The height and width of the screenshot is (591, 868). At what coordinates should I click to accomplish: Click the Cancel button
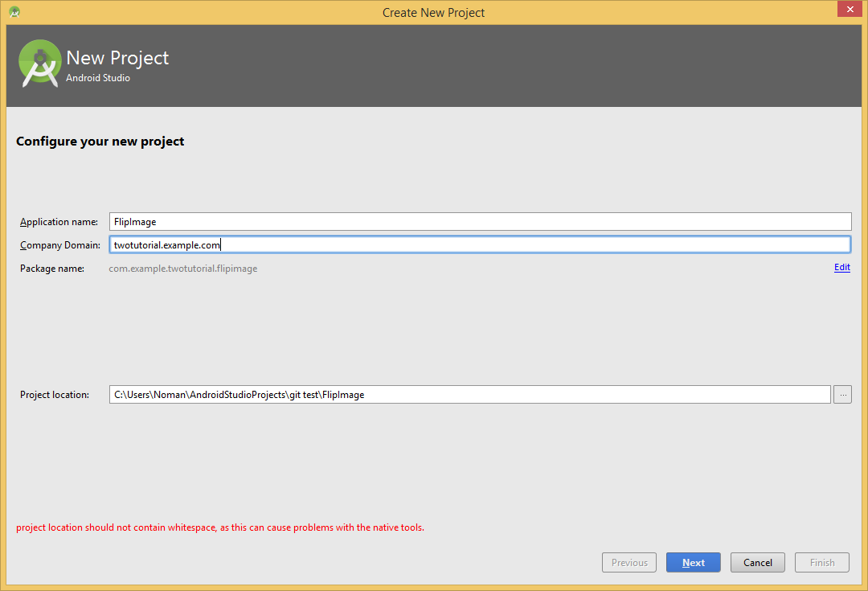point(757,562)
